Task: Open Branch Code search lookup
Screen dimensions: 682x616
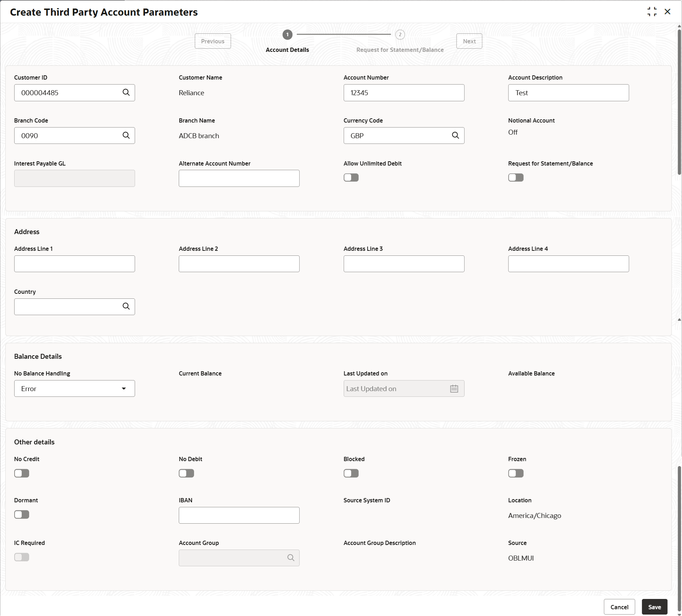Action: tap(126, 135)
